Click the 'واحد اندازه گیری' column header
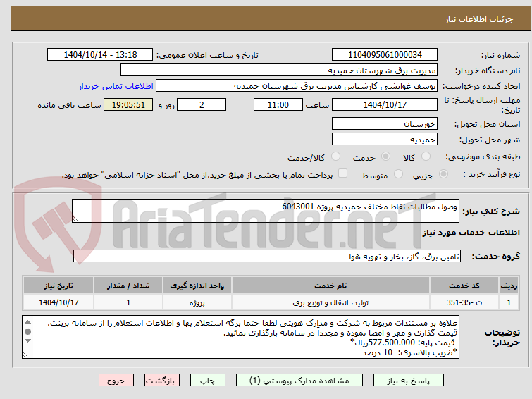Image resolution: width=532 pixels, height=399 pixels. point(197,286)
